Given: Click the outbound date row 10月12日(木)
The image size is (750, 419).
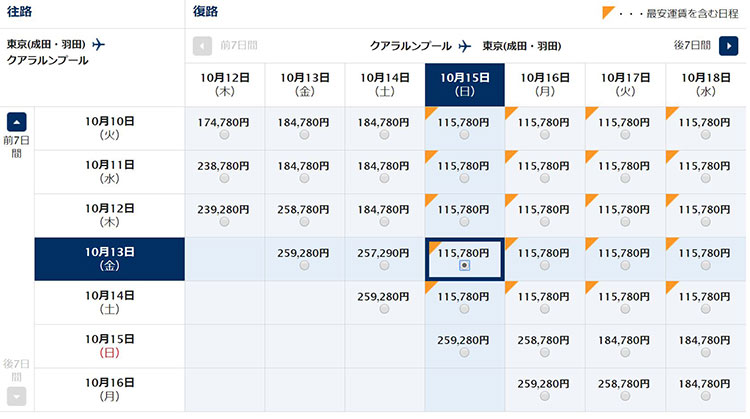Looking at the screenshot, I should point(110,215).
